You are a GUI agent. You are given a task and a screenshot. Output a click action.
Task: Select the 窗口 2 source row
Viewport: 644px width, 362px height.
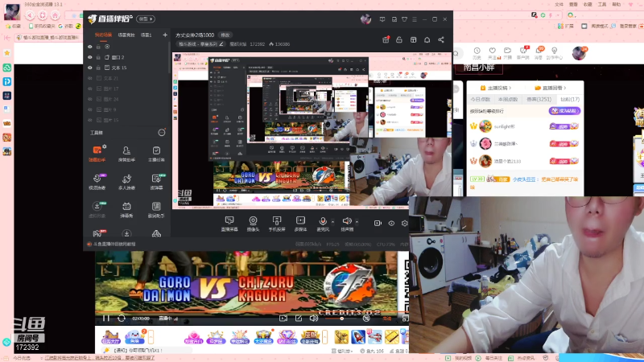click(x=126, y=57)
